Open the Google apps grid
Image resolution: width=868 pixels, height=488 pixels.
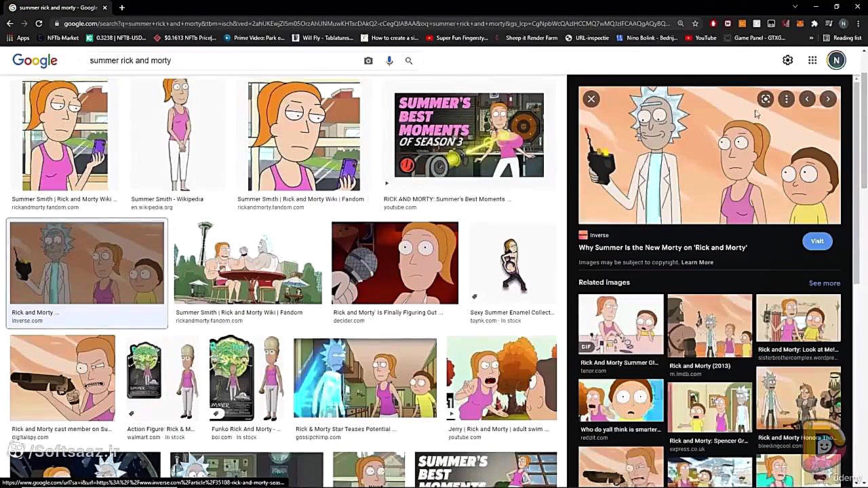point(812,60)
